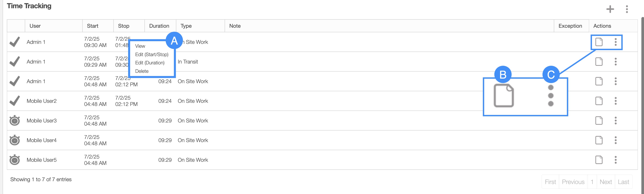This screenshot has width=644, height=194.
Task: Sort table by Duration column header
Action: coord(159,26)
